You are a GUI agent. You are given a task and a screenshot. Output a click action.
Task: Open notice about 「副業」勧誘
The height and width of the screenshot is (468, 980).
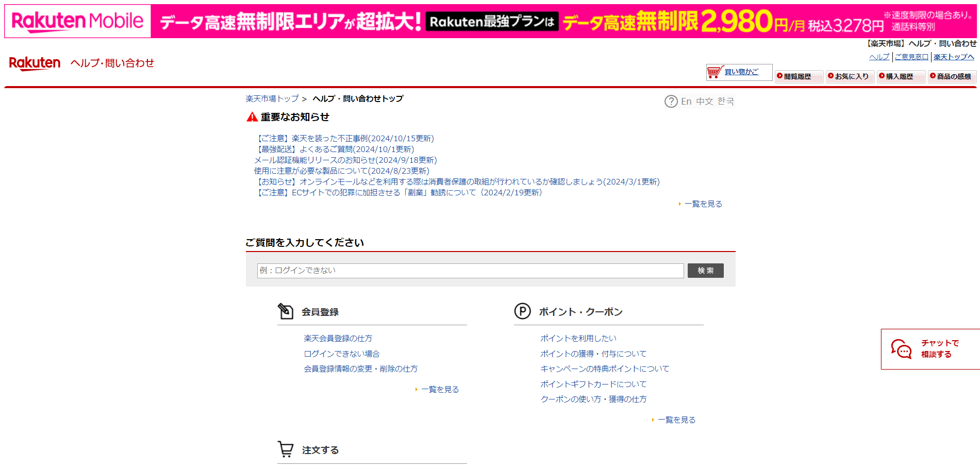point(398,193)
